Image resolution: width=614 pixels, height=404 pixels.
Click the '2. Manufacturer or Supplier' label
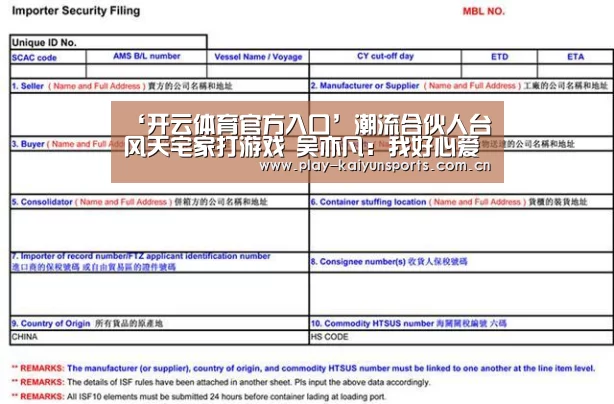[365, 86]
